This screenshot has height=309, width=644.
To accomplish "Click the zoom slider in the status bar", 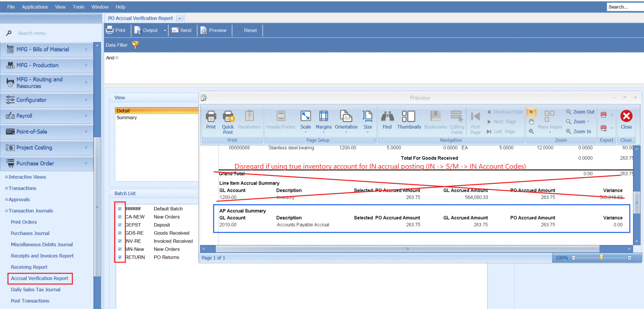I will click(x=601, y=258).
